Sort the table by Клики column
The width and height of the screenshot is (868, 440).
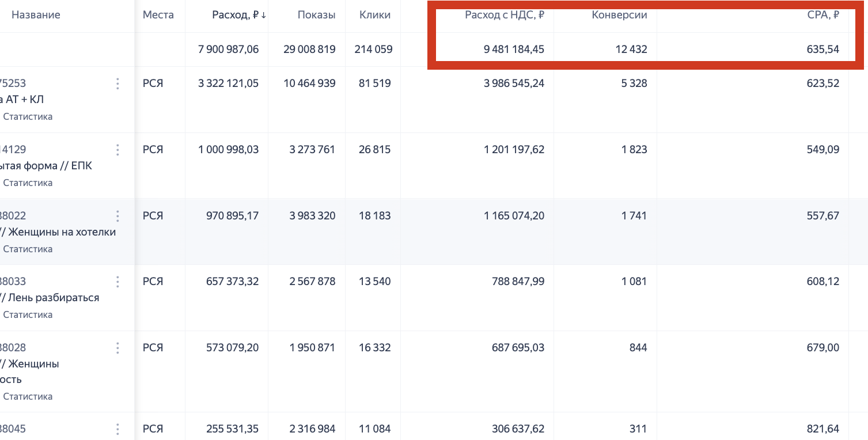pyautogui.click(x=375, y=16)
